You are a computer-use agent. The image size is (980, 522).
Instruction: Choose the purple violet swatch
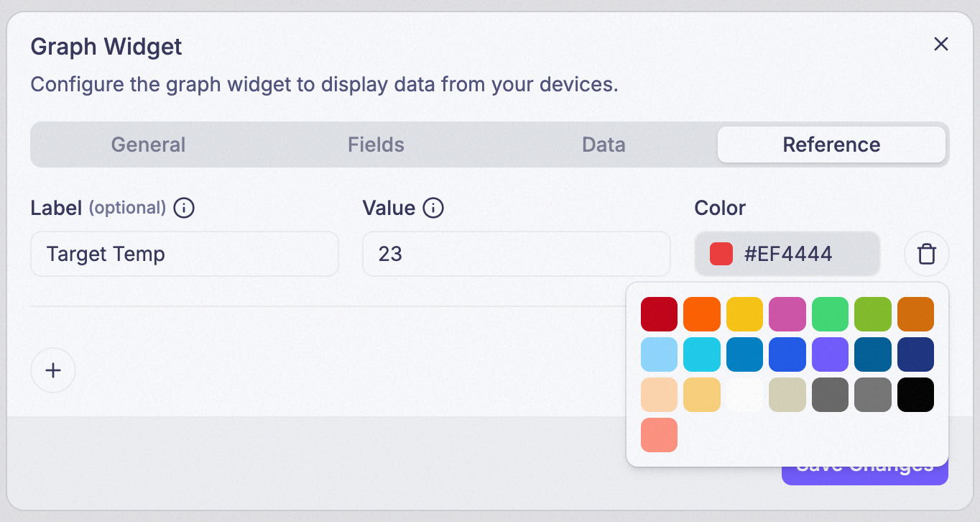(x=830, y=354)
